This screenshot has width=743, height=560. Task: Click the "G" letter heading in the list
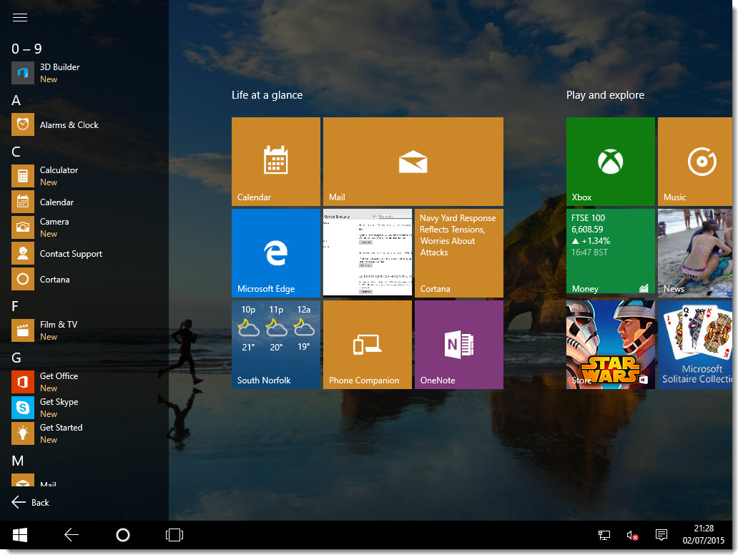pyautogui.click(x=16, y=355)
